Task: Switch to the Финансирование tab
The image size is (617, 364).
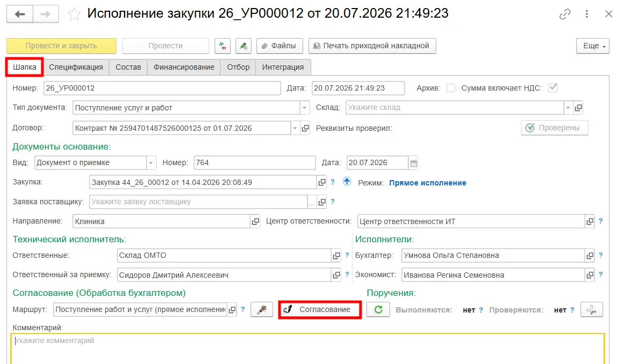Action: pyautogui.click(x=184, y=67)
